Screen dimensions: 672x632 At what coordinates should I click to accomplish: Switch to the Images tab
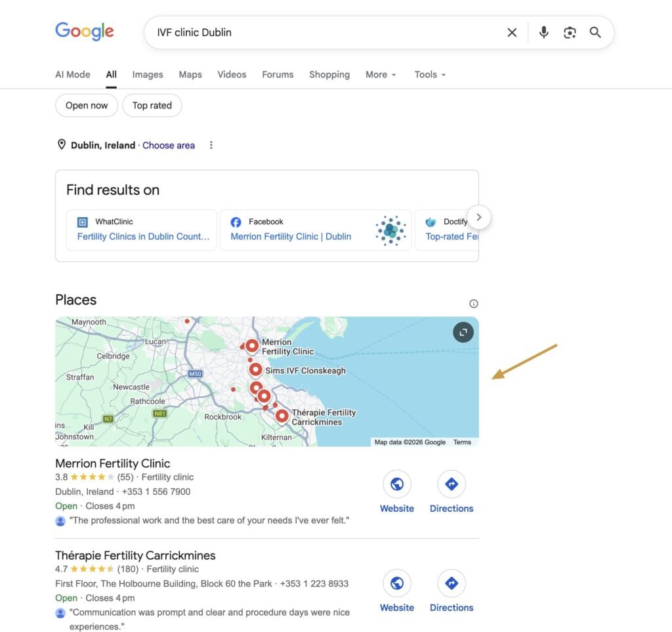point(148,75)
